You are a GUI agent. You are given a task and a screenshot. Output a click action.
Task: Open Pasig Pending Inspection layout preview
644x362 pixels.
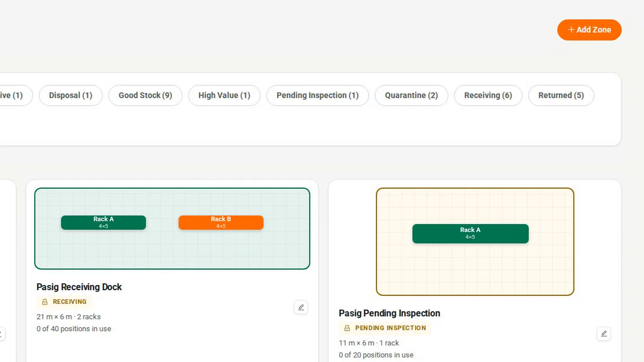[475, 242]
